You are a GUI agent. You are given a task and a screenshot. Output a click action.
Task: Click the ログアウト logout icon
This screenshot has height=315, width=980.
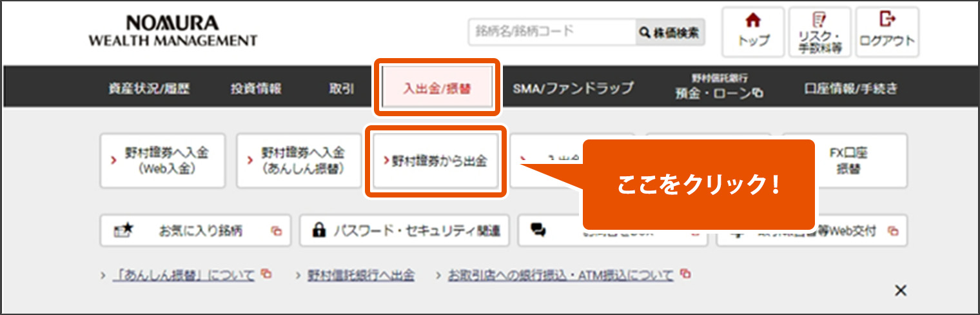click(x=887, y=32)
